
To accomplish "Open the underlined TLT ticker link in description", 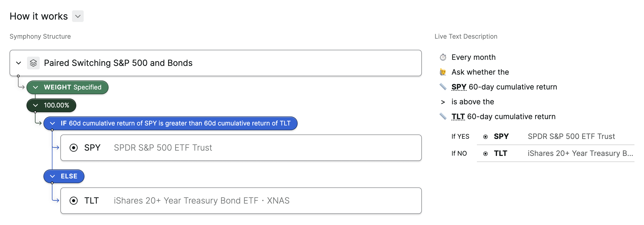I will [458, 116].
